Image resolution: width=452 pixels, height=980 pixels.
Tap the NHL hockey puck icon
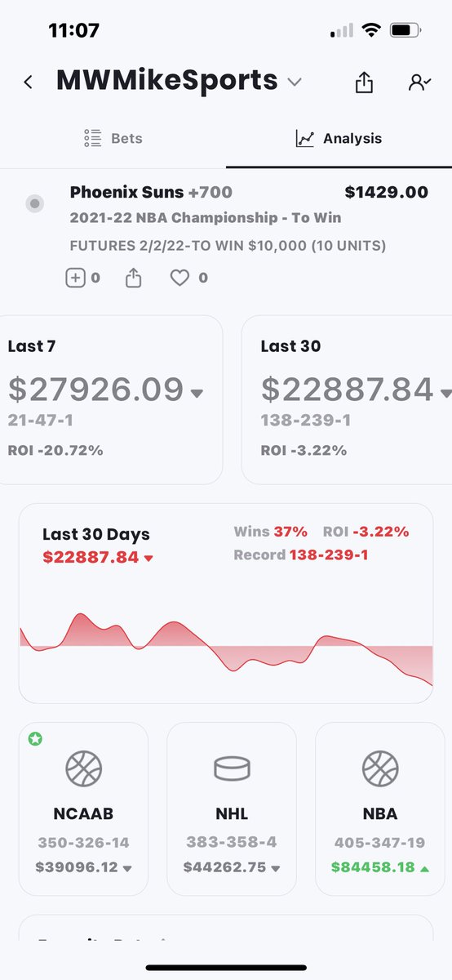[x=232, y=768]
